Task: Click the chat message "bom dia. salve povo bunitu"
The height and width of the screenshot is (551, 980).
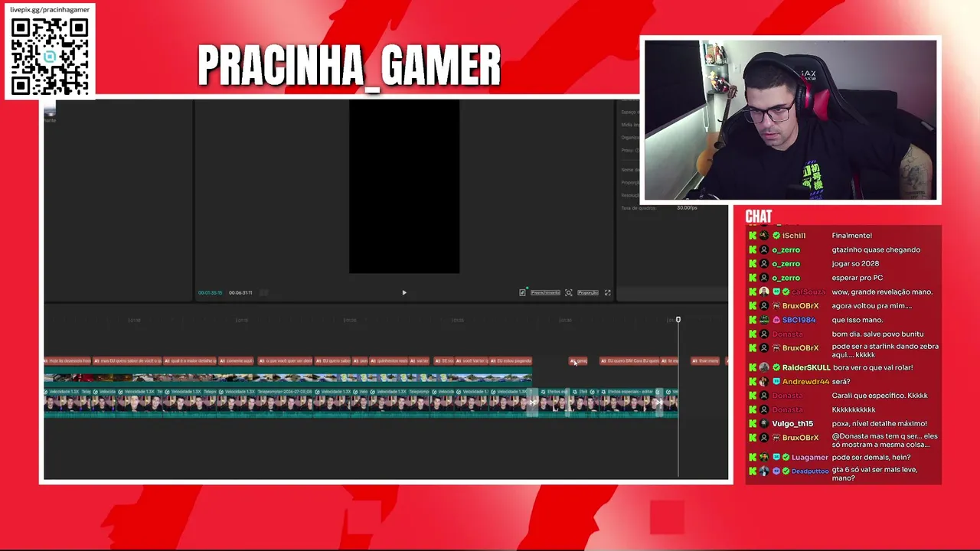Action: [877, 334]
